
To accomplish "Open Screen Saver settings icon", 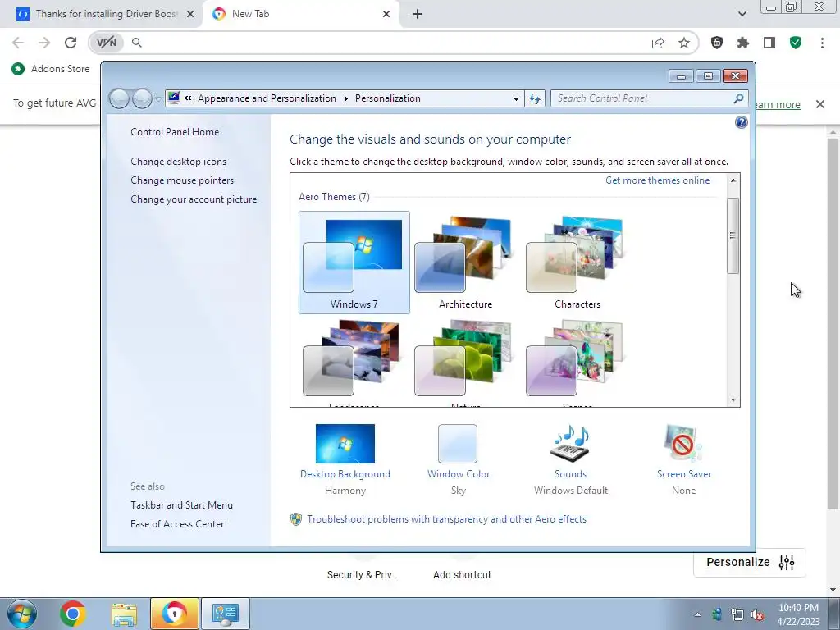I will (x=682, y=444).
